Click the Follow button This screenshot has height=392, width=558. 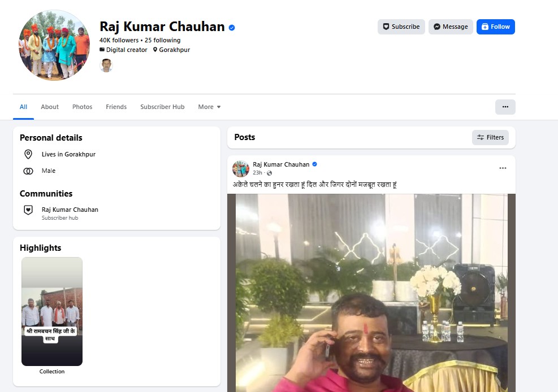495,27
